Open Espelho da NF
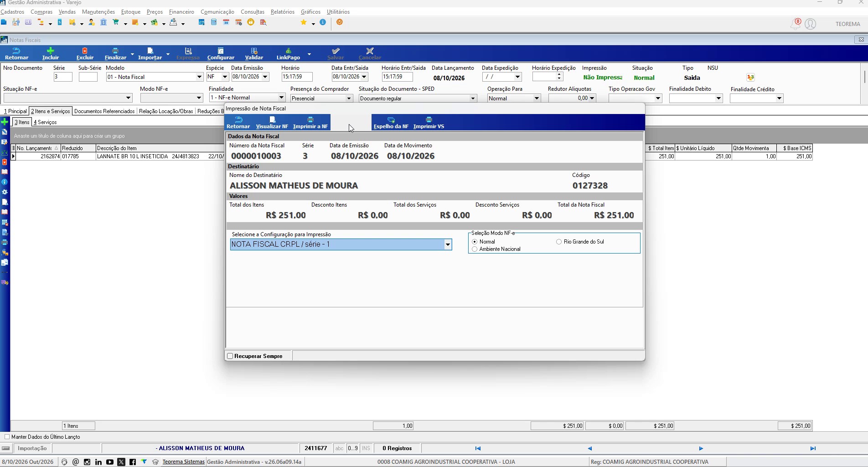Image resolution: width=868 pixels, height=467 pixels. 391,122
